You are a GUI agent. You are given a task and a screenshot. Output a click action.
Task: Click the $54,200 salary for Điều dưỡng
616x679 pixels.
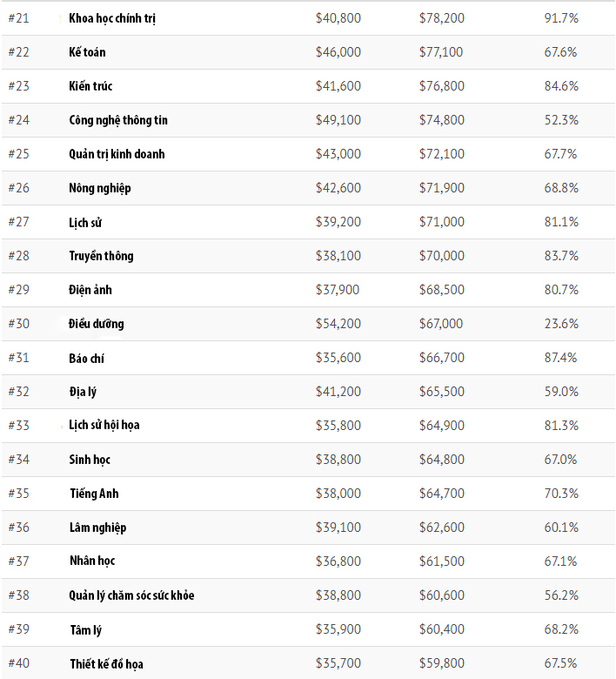click(338, 324)
